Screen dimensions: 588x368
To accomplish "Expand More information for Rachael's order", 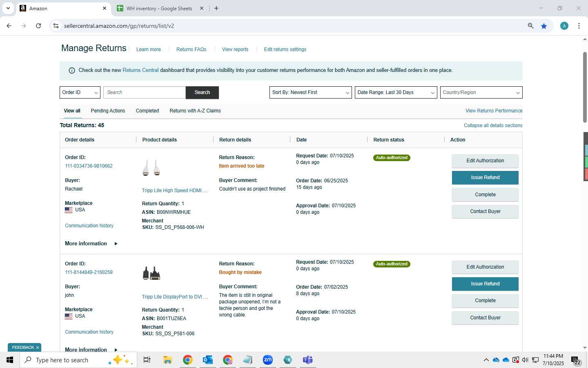I will tap(91, 244).
